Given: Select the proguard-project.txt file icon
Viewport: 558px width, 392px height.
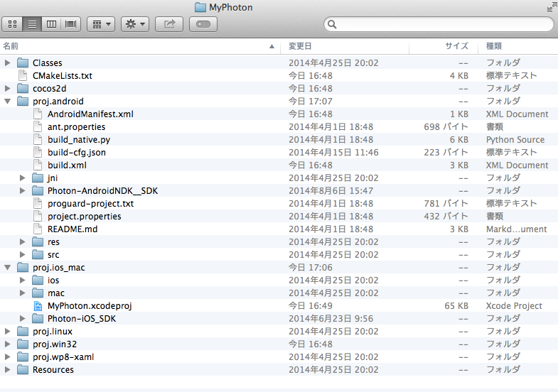Looking at the screenshot, I should (38, 204).
